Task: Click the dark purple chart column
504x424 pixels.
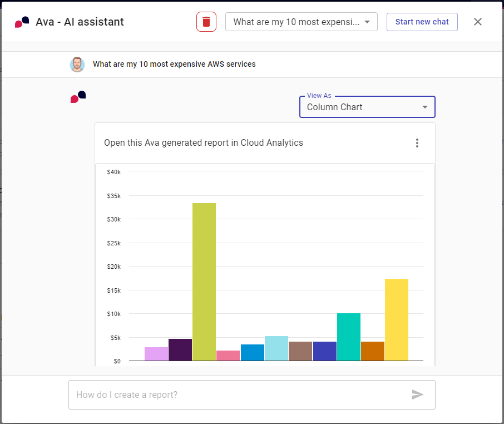Action: click(180, 349)
